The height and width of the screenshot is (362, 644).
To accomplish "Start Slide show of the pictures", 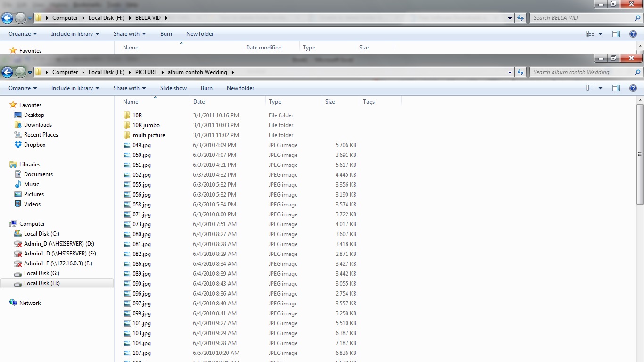I will 173,88.
